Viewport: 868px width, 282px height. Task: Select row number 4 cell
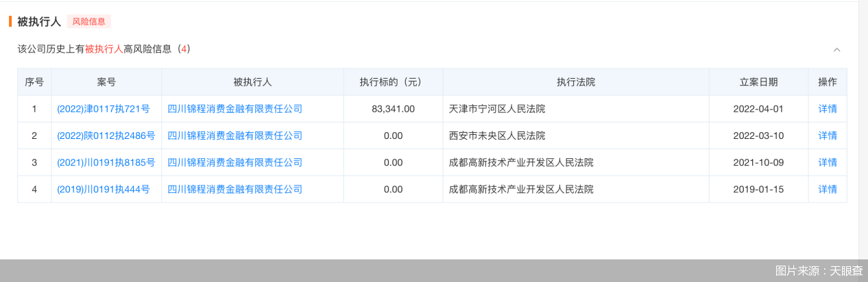point(34,189)
